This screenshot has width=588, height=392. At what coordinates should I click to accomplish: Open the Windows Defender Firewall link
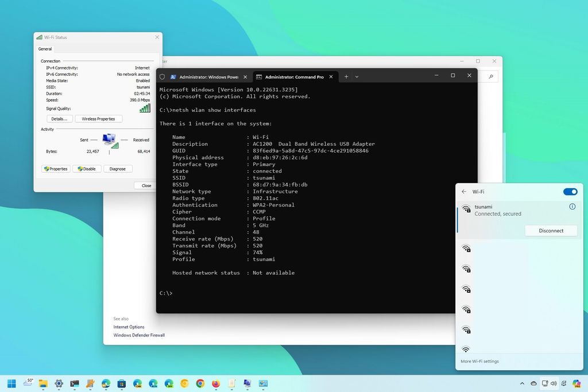[139, 335]
